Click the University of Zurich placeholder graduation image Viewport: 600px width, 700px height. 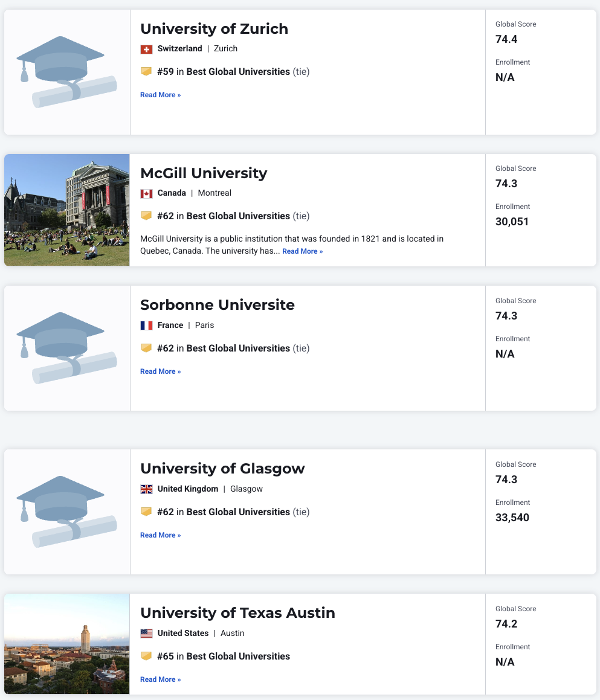pyautogui.click(x=67, y=72)
